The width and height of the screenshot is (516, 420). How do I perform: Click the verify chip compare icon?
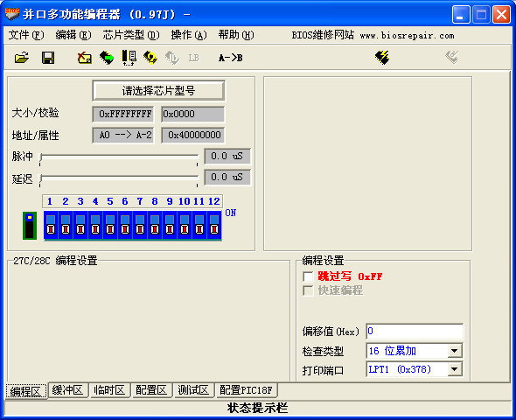[x=129, y=58]
